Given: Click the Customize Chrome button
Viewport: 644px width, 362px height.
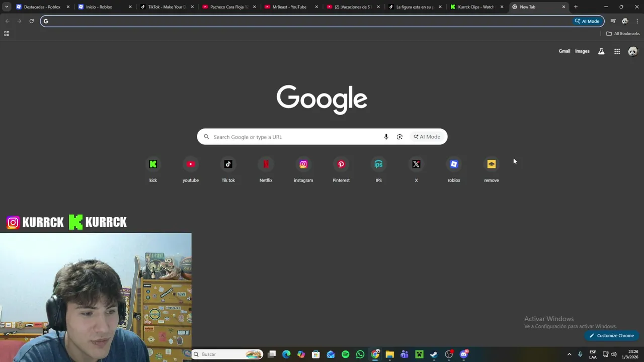Looking at the screenshot, I should [x=612, y=336].
